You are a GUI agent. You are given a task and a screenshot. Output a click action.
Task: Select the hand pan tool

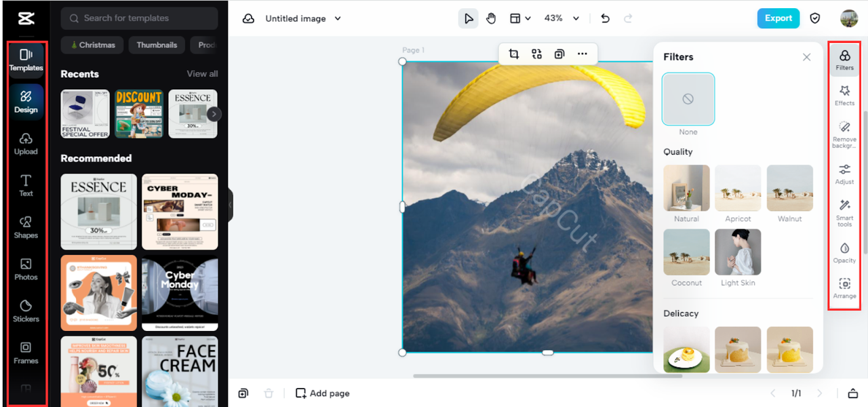coord(491,18)
